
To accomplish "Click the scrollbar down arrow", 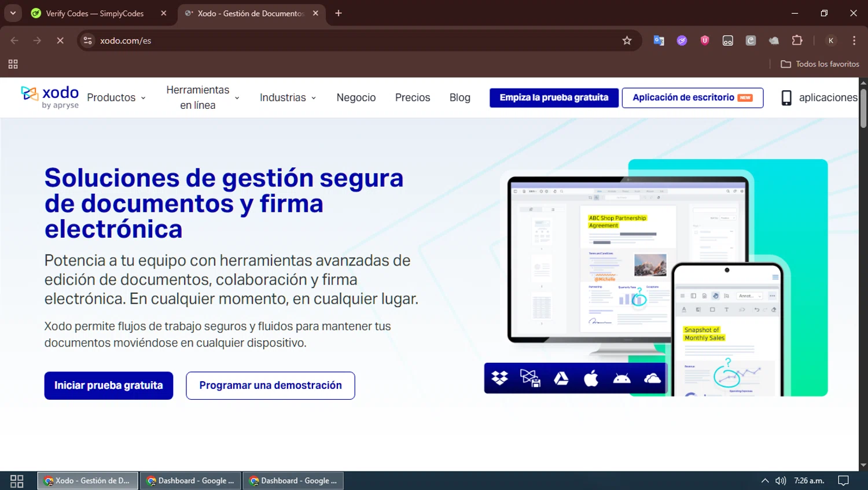I will coord(863,465).
